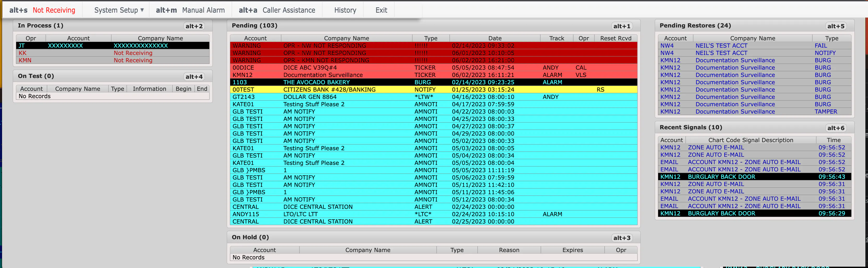Click the On Test Information column header

coord(149,89)
